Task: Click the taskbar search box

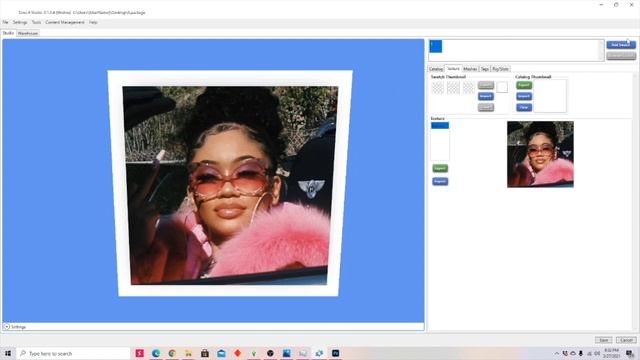Action: click(73, 353)
